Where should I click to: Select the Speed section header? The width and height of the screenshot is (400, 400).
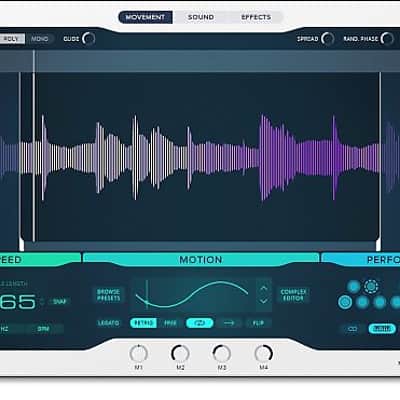point(39,259)
